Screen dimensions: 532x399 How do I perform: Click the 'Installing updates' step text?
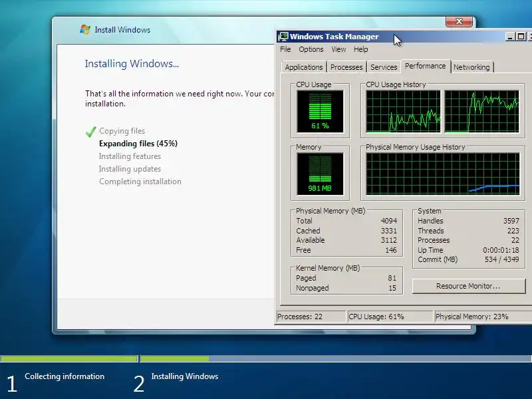130,169
